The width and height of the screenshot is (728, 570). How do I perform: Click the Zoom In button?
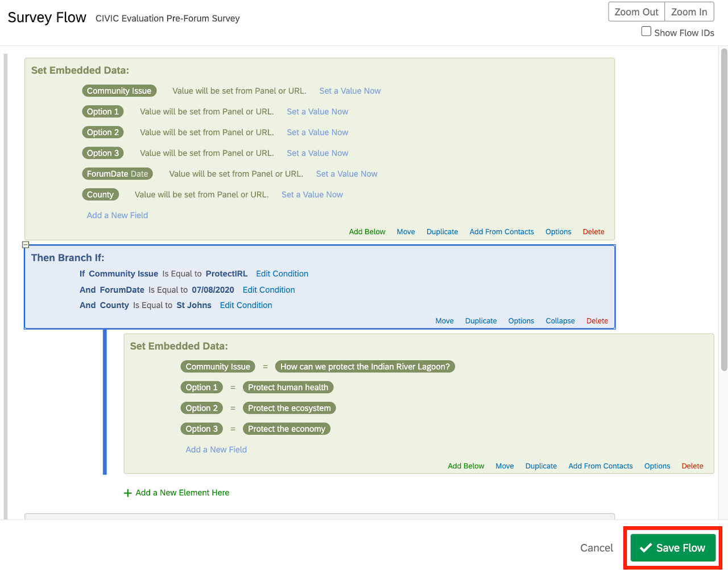click(689, 12)
